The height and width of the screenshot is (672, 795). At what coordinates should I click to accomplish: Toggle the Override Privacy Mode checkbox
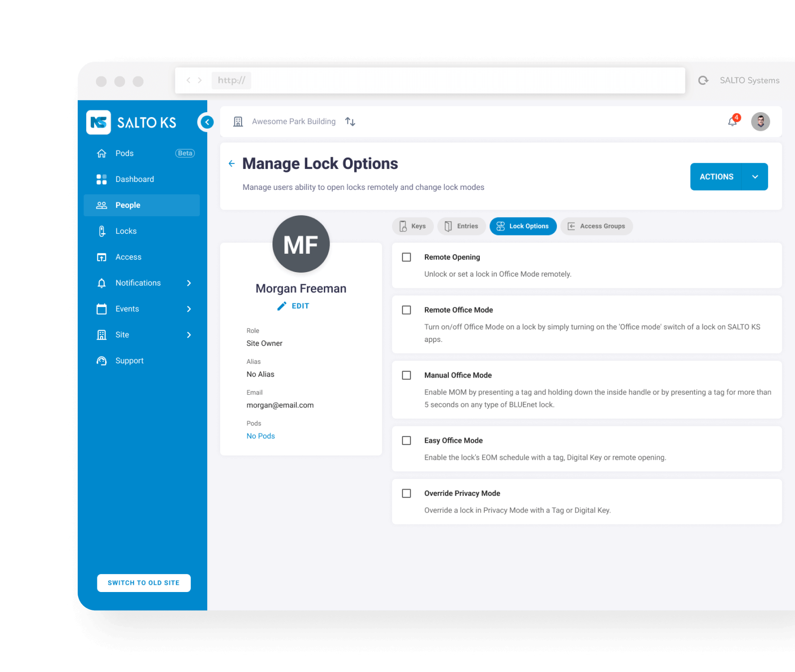coord(406,493)
